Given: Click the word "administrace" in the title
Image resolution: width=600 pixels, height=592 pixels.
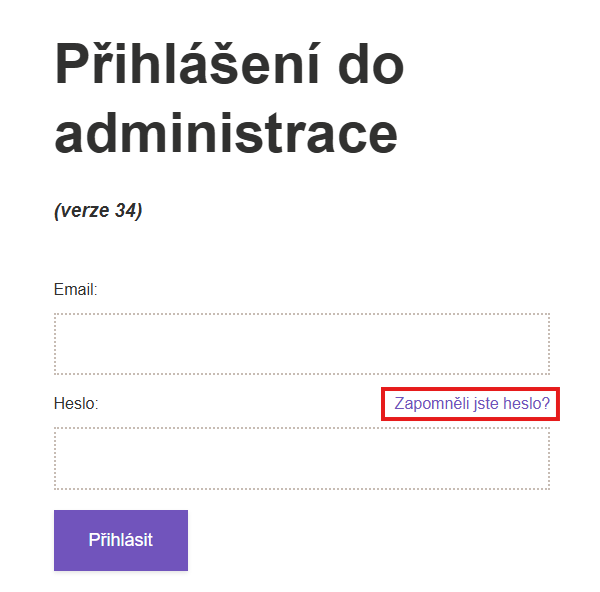Looking at the screenshot, I should [x=225, y=133].
